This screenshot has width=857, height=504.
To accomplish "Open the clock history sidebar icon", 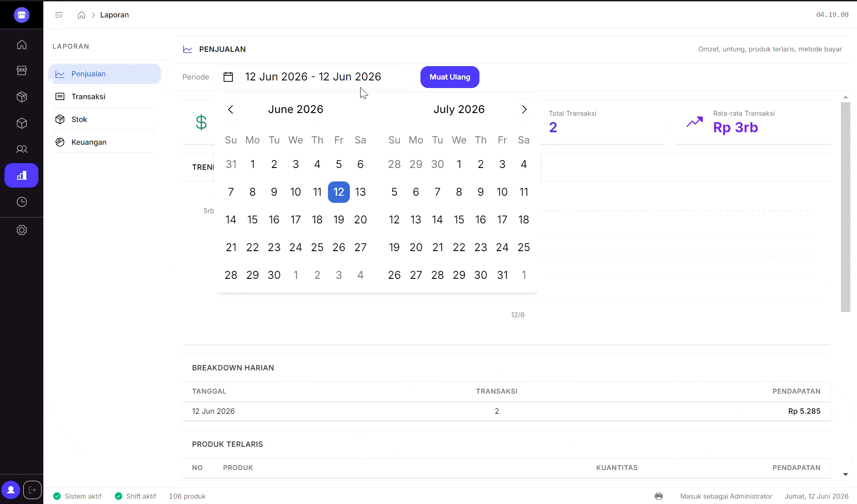I will point(21,202).
